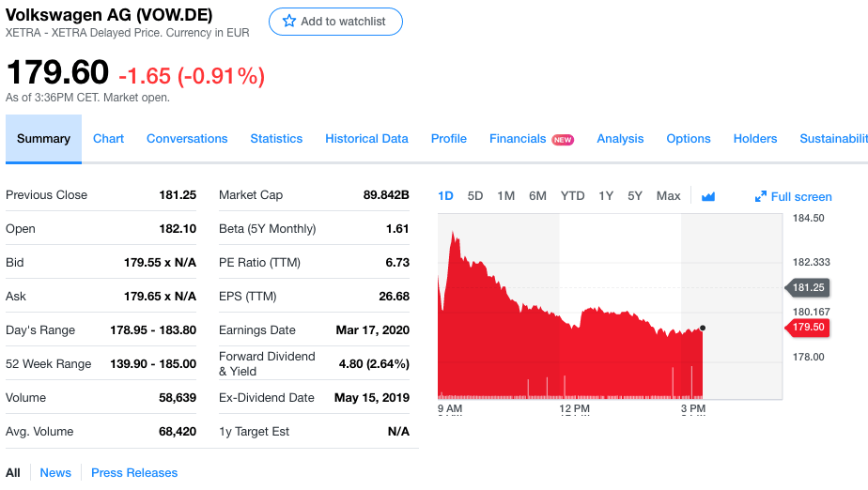Select the 5D chart range
This screenshot has height=490, width=868.
[475, 196]
